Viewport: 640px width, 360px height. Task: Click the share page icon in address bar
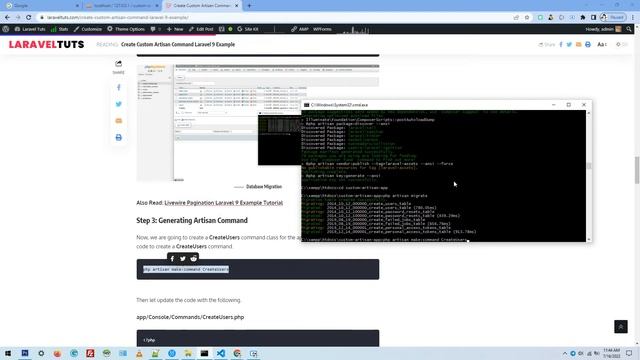(x=516, y=18)
